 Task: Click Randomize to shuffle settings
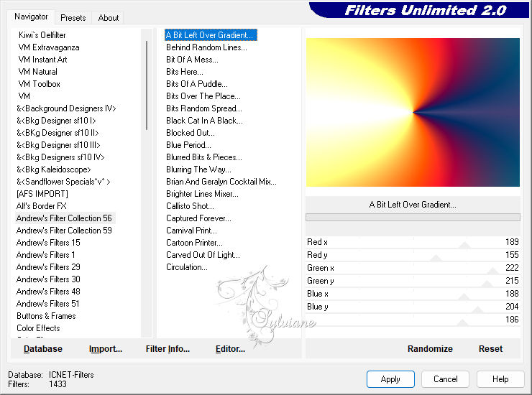pos(430,348)
